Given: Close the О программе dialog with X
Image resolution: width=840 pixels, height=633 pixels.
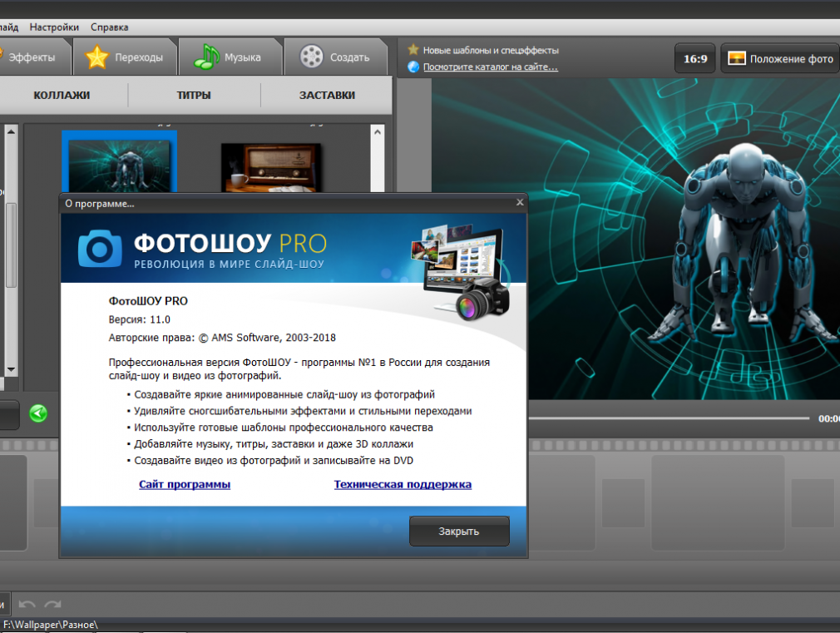Looking at the screenshot, I should 520,202.
